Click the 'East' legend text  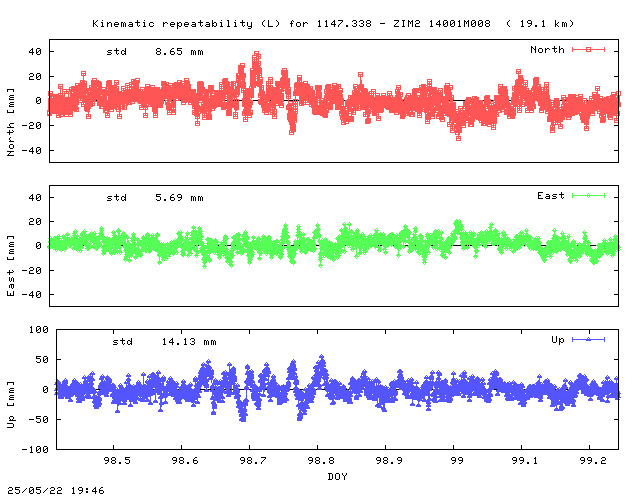(551, 196)
